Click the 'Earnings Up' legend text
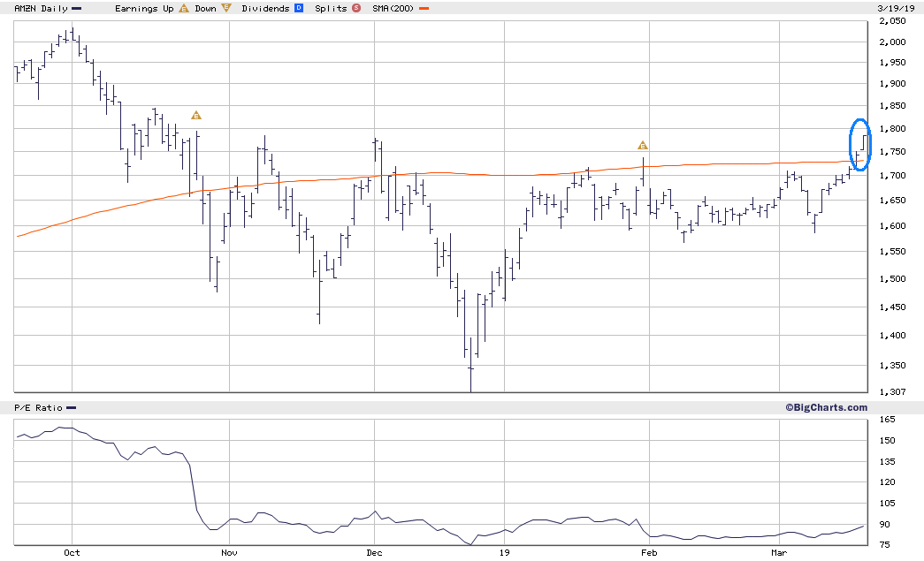This screenshot has height=561, width=924. pos(144,8)
